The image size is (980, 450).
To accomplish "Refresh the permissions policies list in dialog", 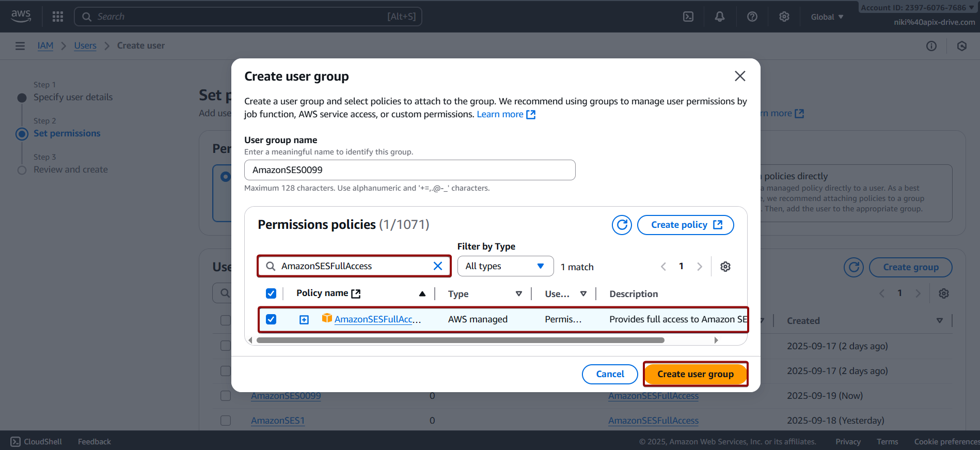I will click(x=622, y=225).
